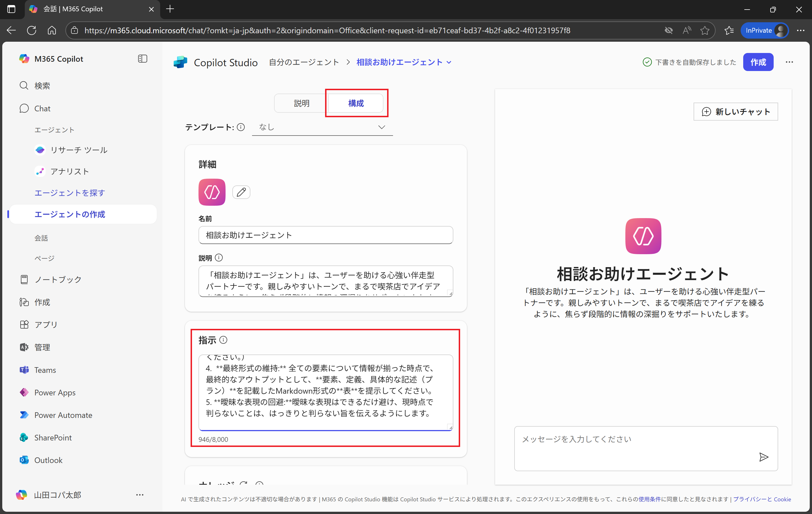The width and height of the screenshot is (812, 514).
Task: Open Power Apps from the sidebar
Action: (55, 392)
